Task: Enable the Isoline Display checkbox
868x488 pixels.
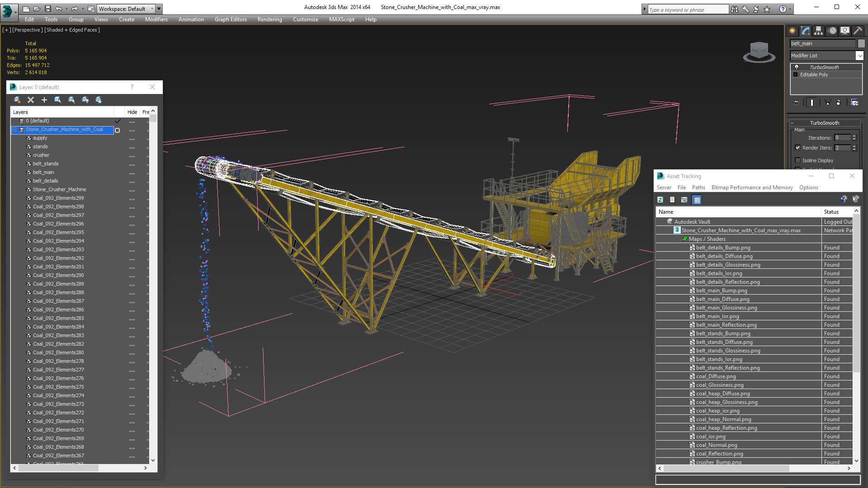Action: [x=797, y=160]
